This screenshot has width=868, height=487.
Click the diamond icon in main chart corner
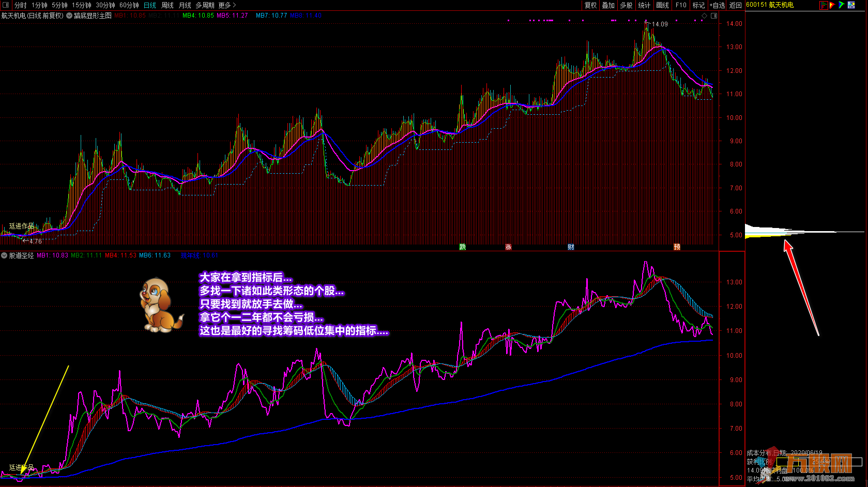click(704, 16)
